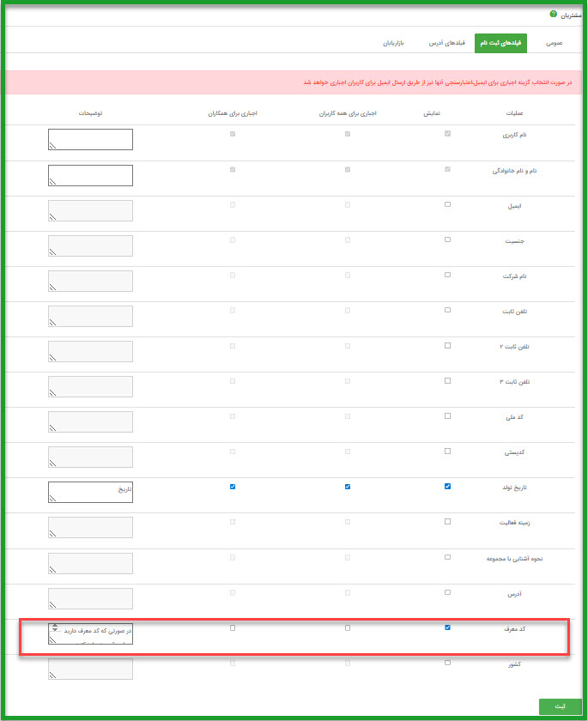Check اجباری برای همه کاربران for کد معرف
Viewport: 588px width, 721px height.
pyautogui.click(x=348, y=627)
